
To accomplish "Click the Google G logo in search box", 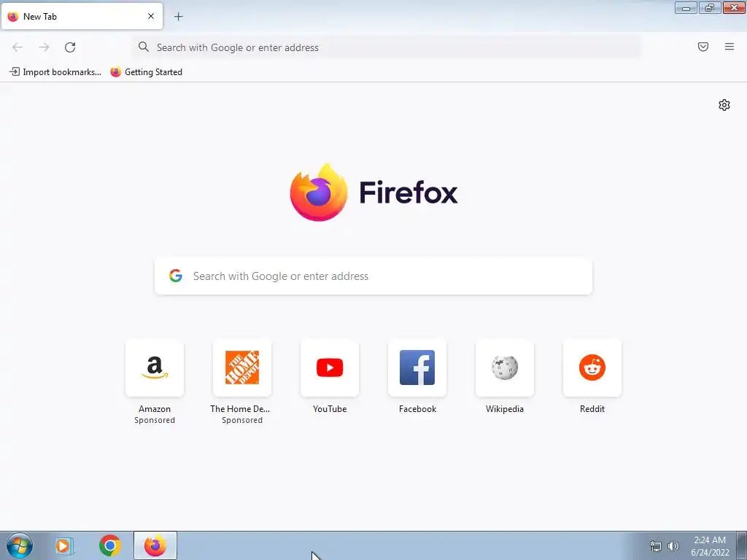I will 176,276.
